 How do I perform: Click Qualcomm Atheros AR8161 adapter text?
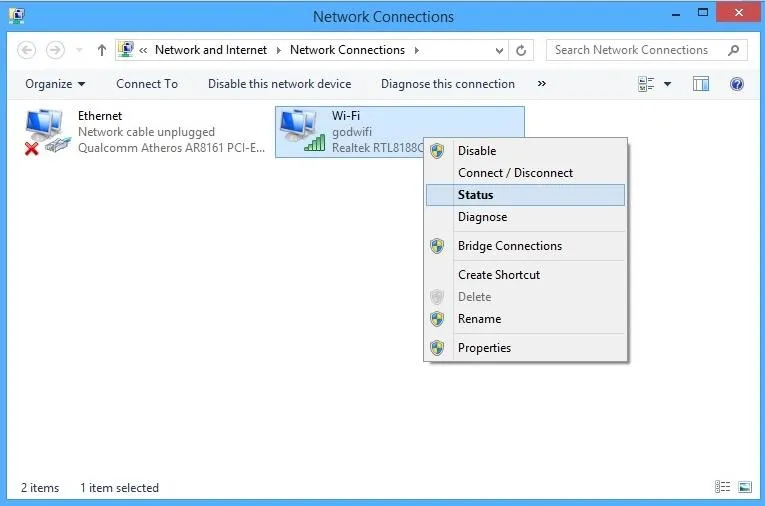click(171, 148)
